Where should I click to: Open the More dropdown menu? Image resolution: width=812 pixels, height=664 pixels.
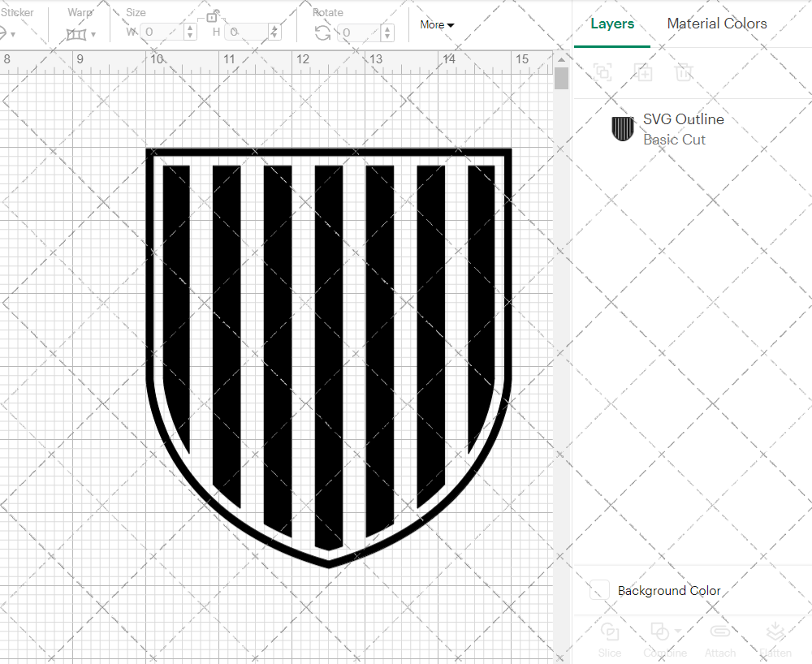pos(437,24)
